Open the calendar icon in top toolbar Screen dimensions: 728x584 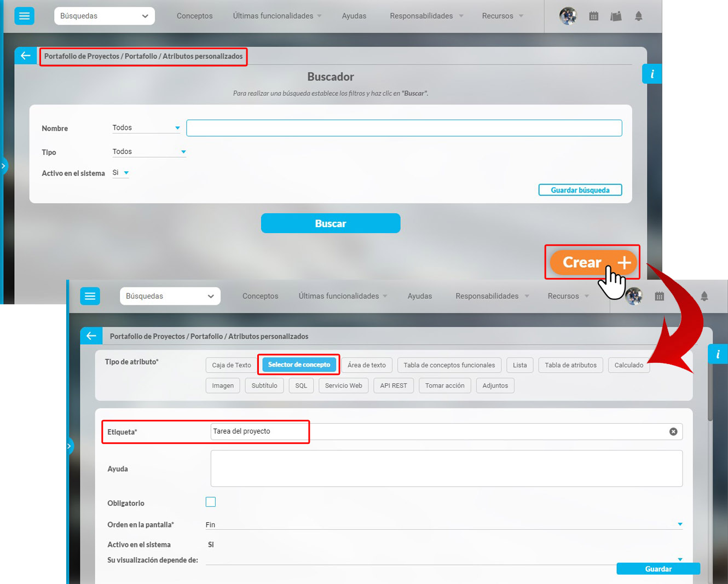click(x=593, y=16)
